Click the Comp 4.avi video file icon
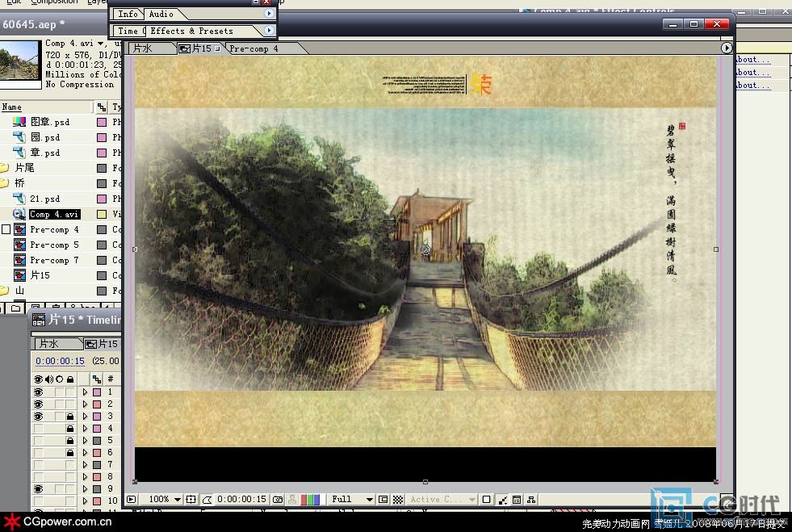Screen dimensions: 792x532 coord(19,214)
